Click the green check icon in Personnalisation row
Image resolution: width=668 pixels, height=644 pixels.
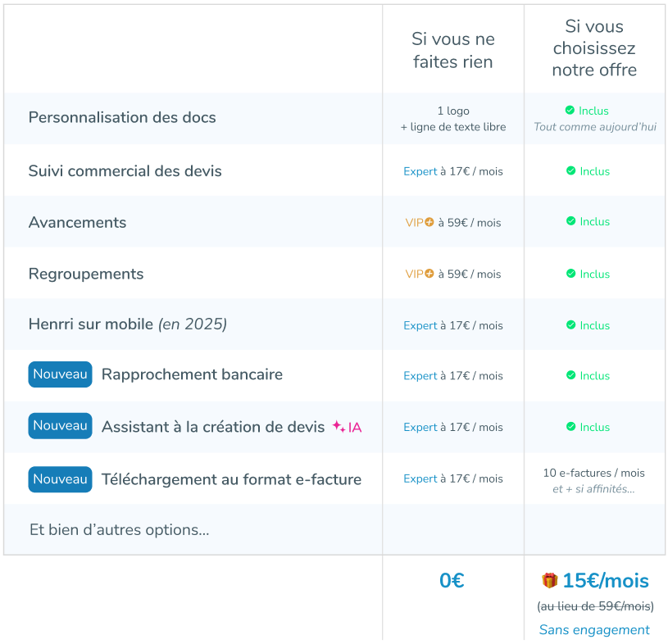(570, 111)
